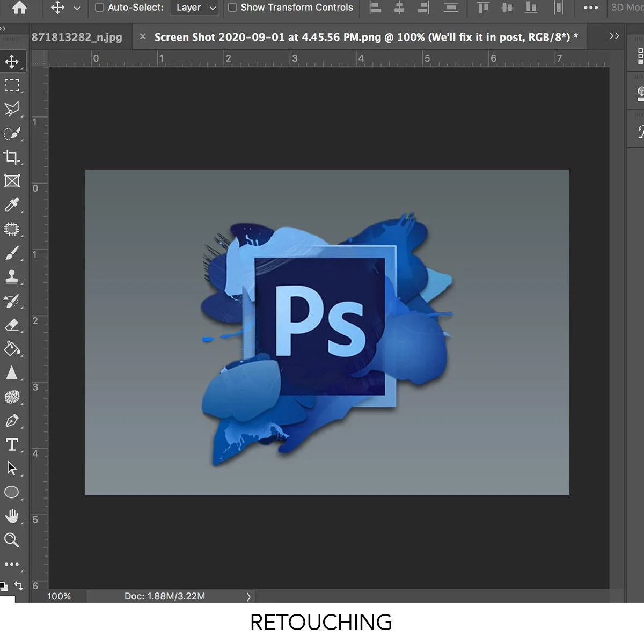Select the Clone Stamp tool
This screenshot has width=644, height=644.
tap(12, 276)
